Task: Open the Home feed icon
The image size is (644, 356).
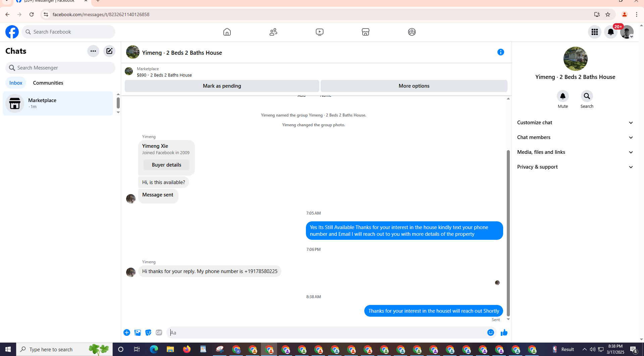Action: click(227, 32)
